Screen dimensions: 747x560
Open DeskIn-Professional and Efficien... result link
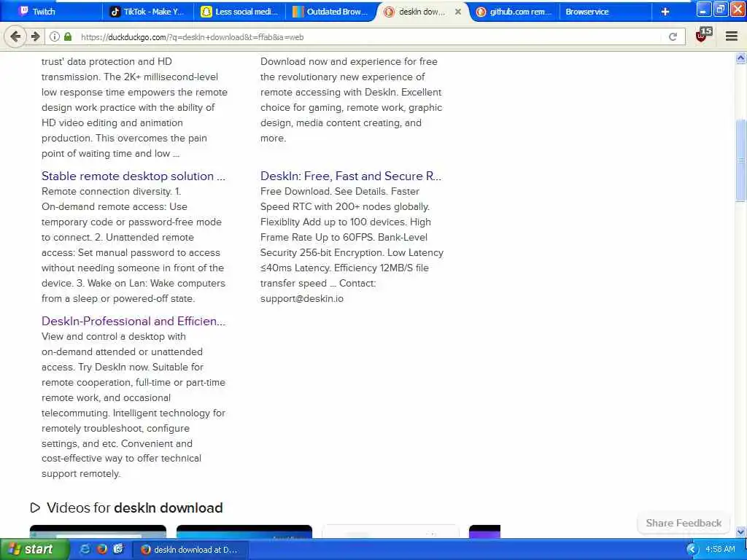click(x=133, y=321)
